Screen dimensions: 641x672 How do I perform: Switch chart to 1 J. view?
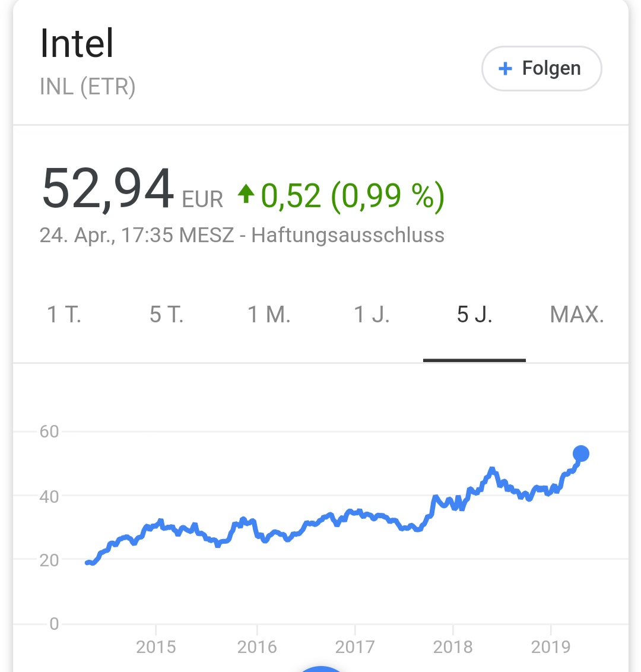click(372, 314)
